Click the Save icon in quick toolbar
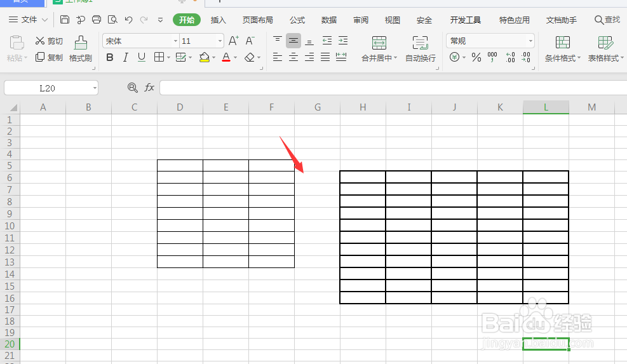 [64, 19]
